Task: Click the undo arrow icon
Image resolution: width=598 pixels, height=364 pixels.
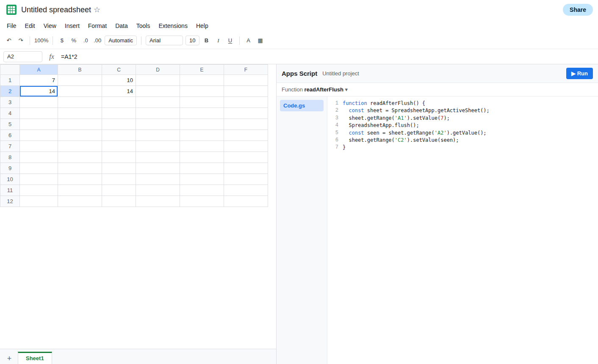Action: click(x=9, y=41)
